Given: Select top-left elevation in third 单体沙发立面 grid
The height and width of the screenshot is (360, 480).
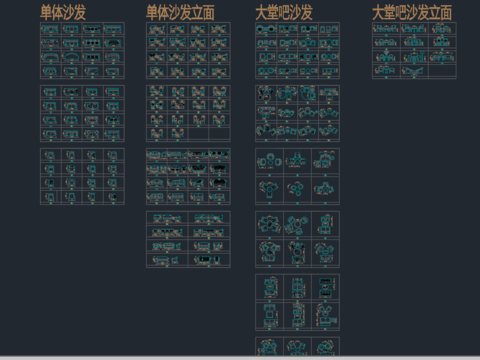Looking at the screenshot, I should coord(157,155).
